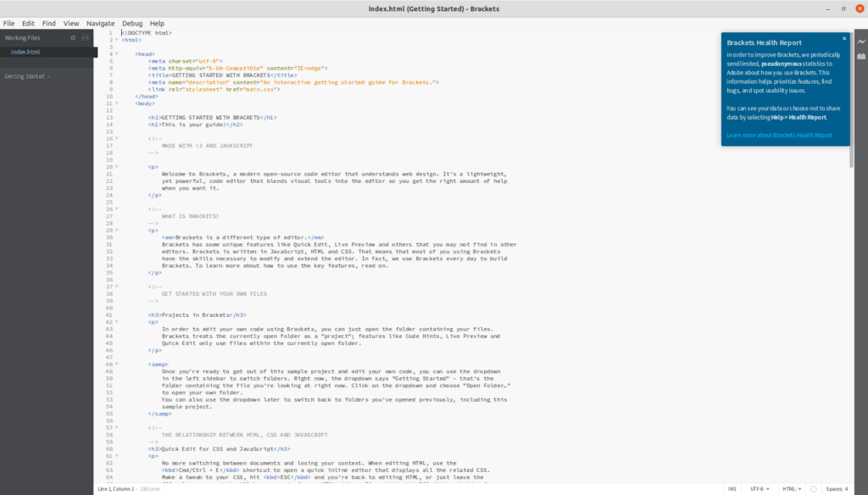Select index.html in the Working Files panel
The height and width of the screenshot is (495, 868).
tap(26, 51)
